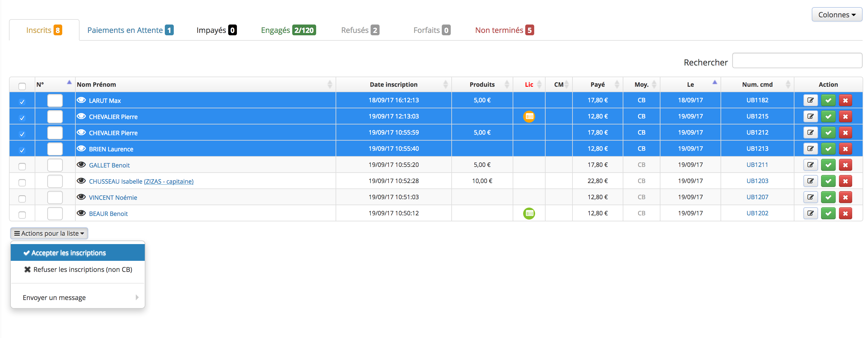Open the Engagés tab
The height and width of the screenshot is (338, 868).
288,30
